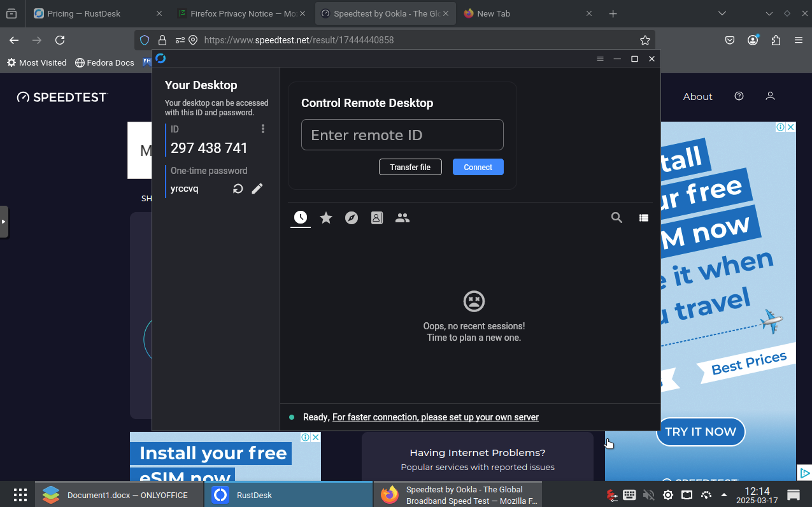
Task: Reload the Speedtest page
Action: pos(60,40)
